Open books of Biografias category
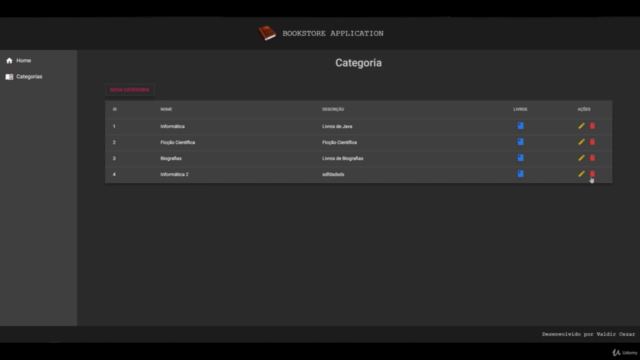 pos(520,158)
